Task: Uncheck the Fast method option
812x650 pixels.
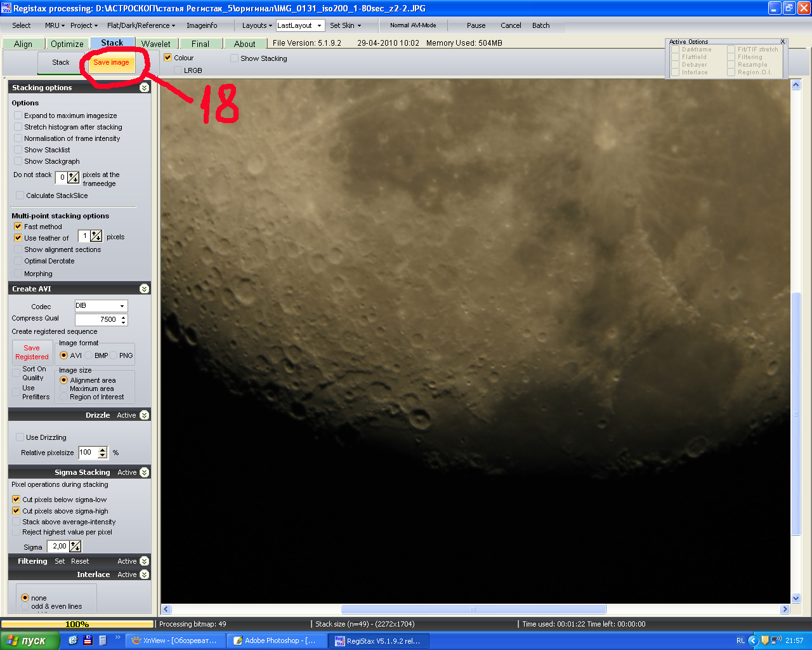Action: click(18, 227)
